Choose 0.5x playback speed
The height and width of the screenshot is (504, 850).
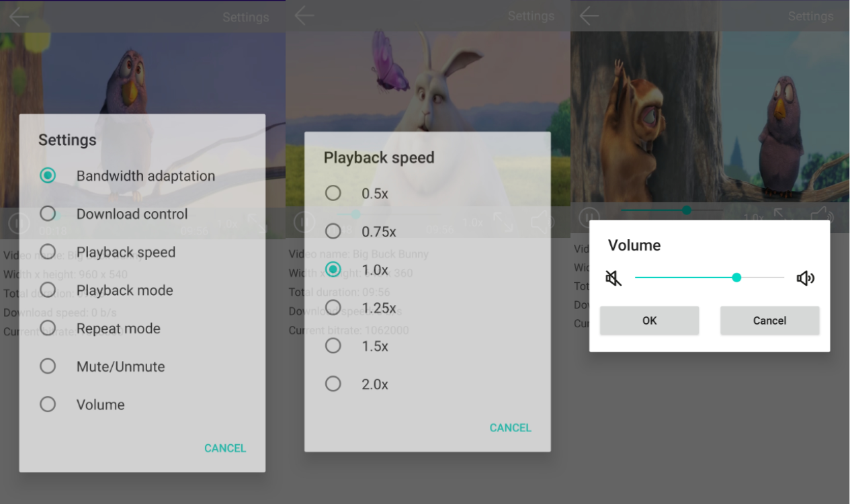click(x=333, y=193)
